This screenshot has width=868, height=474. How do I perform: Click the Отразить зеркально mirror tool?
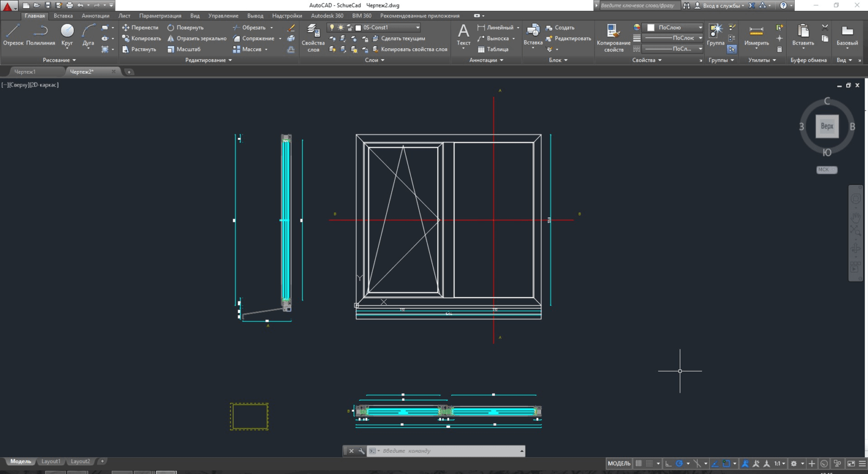click(197, 39)
